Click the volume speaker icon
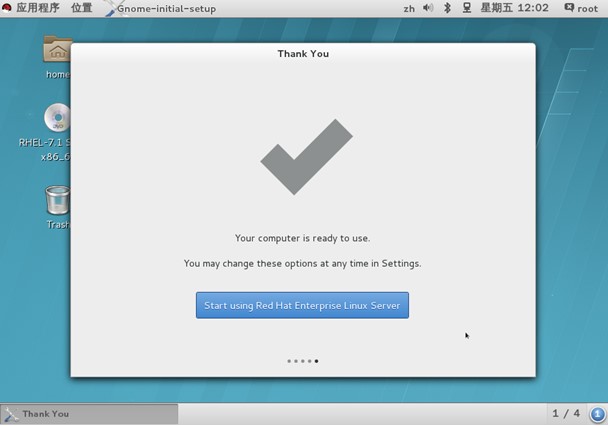Screen dimensions: 608x426 click(428, 8)
